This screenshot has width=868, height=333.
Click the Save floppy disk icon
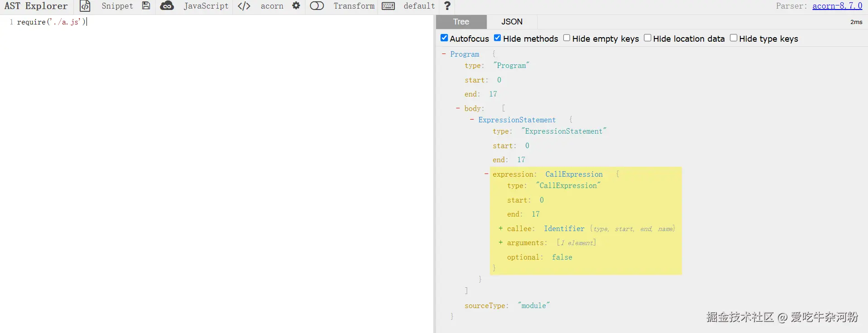click(x=146, y=6)
